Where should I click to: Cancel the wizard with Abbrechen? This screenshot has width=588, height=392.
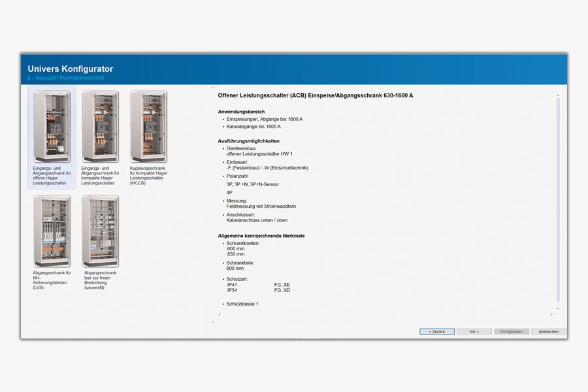pos(549,332)
